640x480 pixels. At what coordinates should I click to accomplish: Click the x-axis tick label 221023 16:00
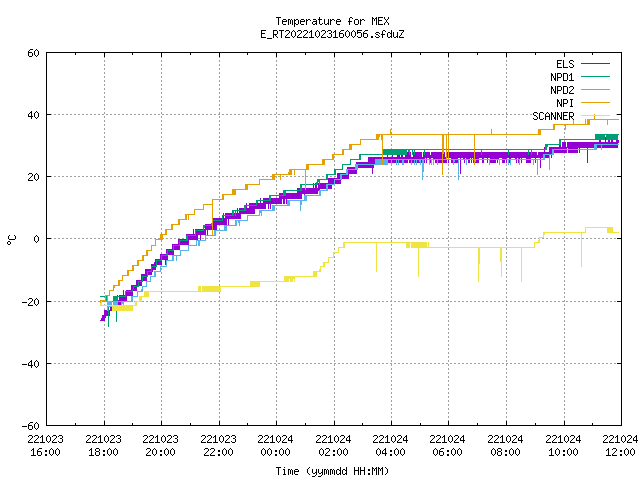click(x=46, y=446)
